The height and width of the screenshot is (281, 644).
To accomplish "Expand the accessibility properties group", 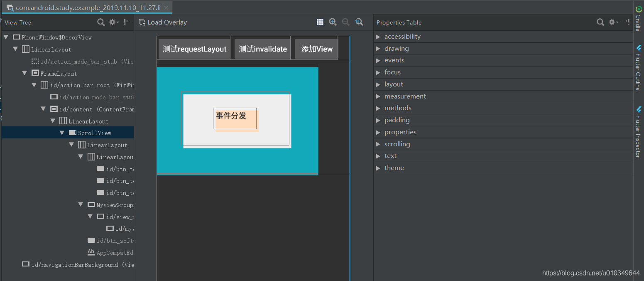I will pos(378,37).
